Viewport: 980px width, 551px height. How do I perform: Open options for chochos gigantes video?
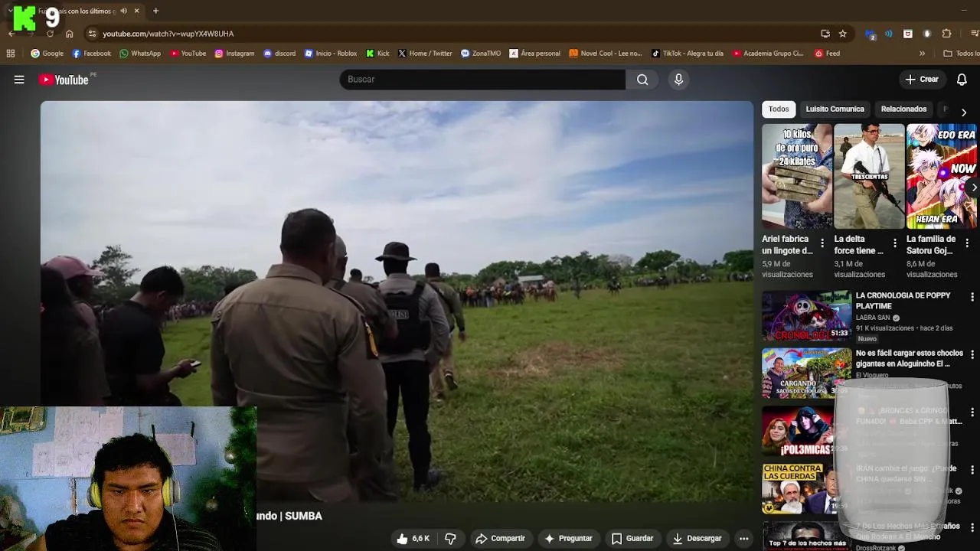(972, 355)
